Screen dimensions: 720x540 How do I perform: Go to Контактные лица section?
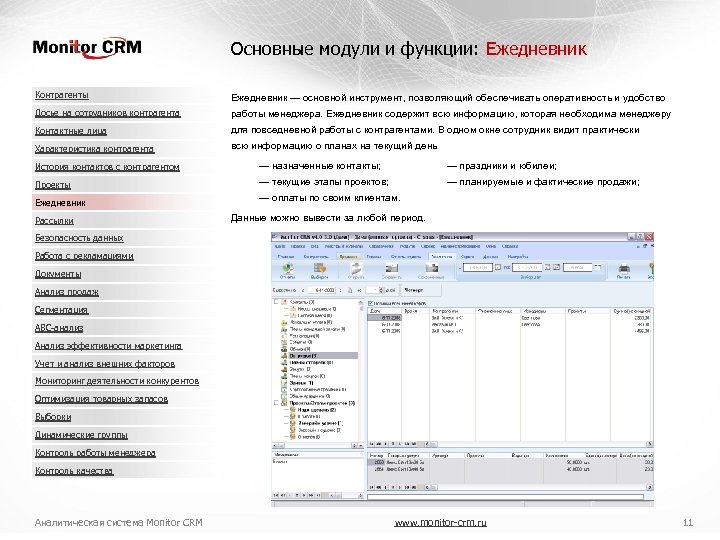[71, 131]
